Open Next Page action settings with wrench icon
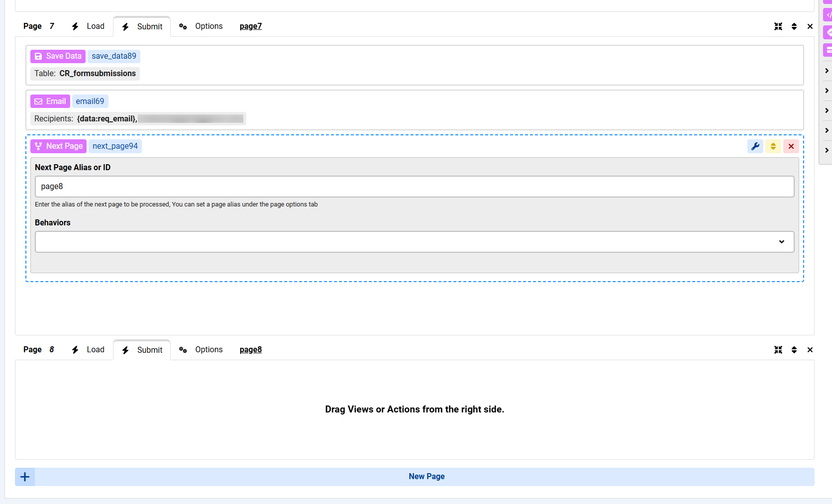 [755, 146]
